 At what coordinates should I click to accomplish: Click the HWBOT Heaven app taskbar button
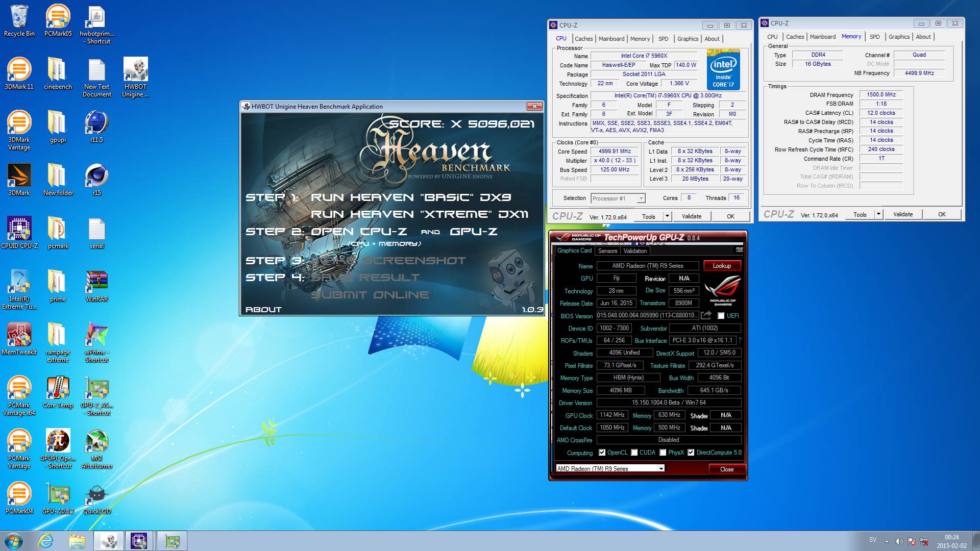point(108,541)
